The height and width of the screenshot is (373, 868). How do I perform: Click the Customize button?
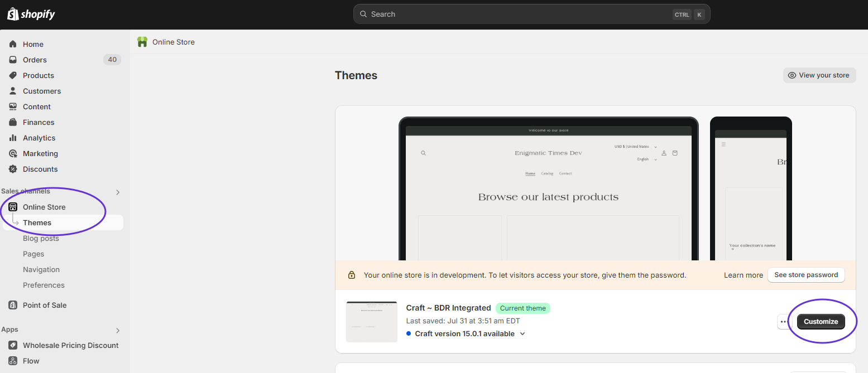[821, 322]
